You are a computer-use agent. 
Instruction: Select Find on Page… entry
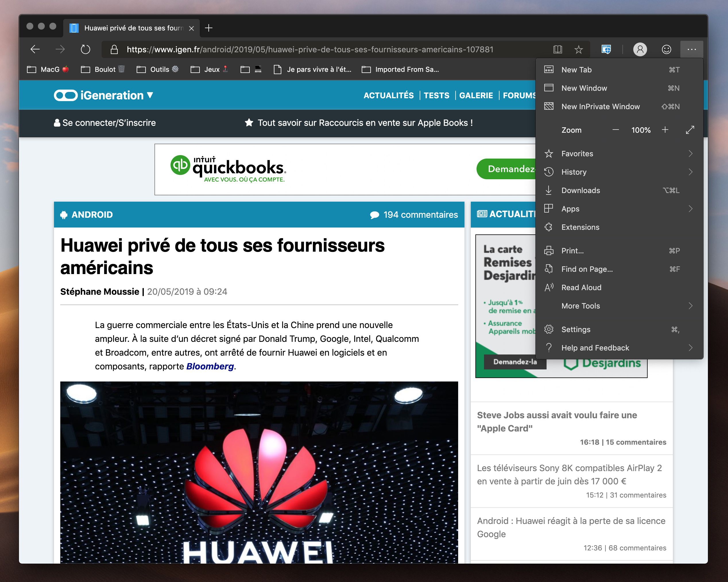click(x=619, y=269)
